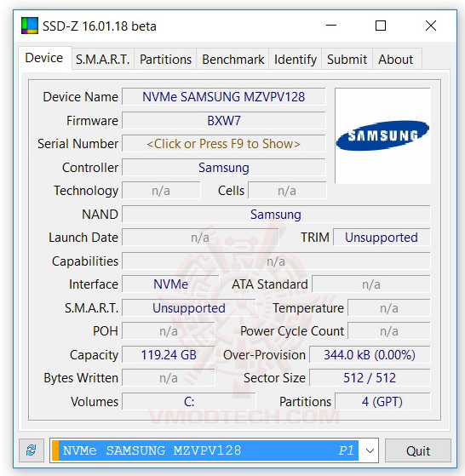This screenshot has width=465, height=476.
Task: Click the SSD-Z app icon in title bar
Action: pos(30,26)
